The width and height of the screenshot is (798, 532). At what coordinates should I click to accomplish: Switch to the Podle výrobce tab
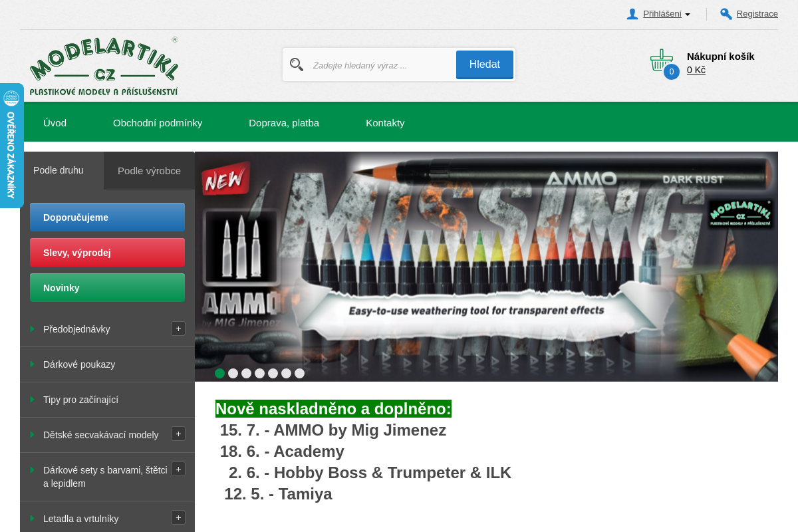[x=149, y=171]
